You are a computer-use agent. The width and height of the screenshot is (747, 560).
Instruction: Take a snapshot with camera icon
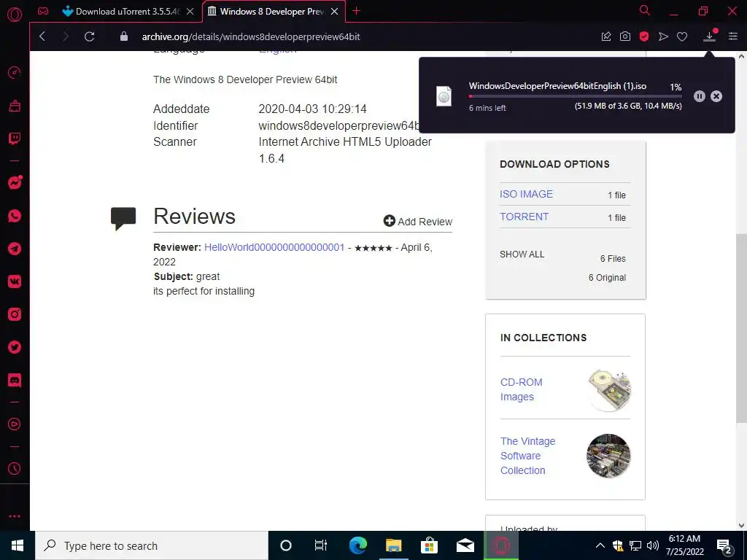(x=625, y=36)
